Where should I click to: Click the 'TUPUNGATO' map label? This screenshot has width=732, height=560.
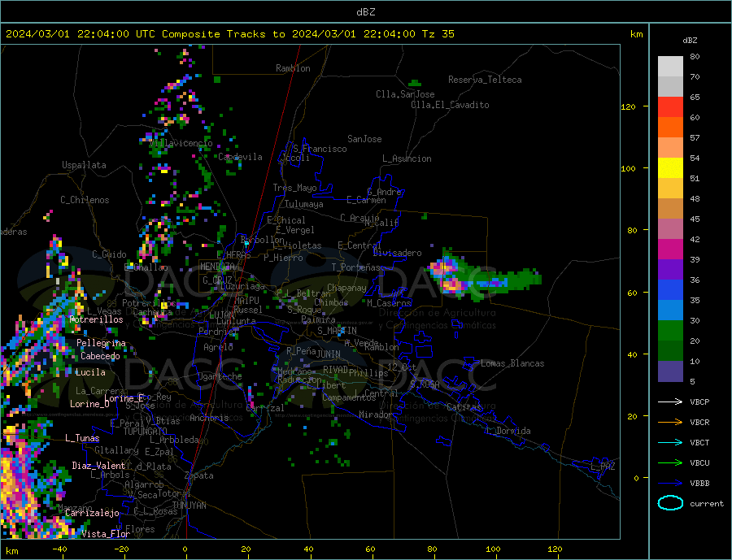coord(145,432)
